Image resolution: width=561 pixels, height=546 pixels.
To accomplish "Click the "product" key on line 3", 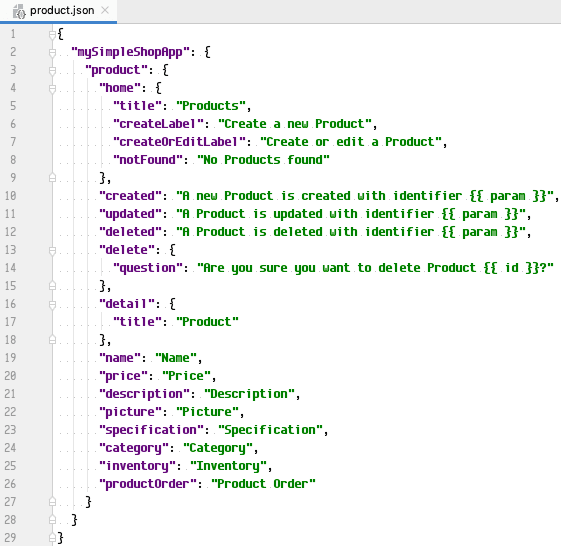I will pos(116,70).
